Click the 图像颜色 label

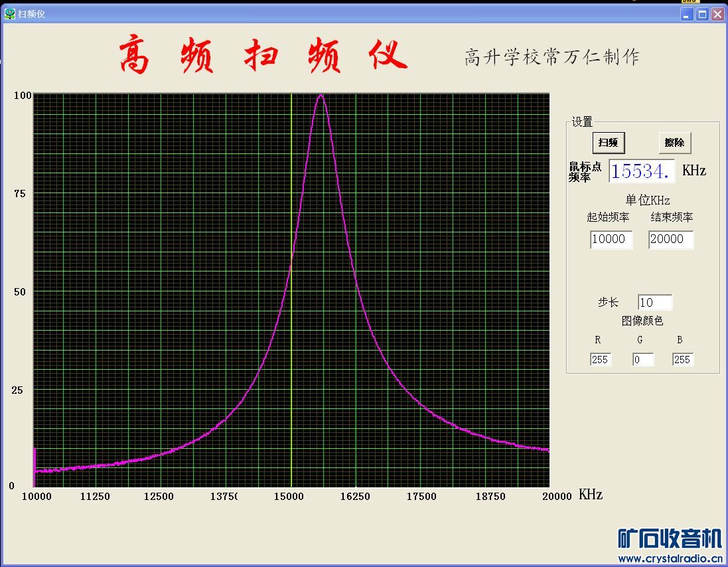[642, 321]
